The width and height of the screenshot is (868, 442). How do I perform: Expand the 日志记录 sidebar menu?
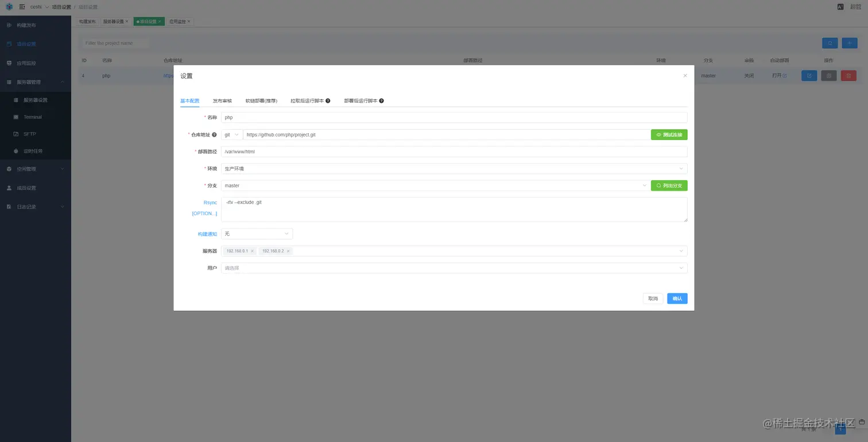tap(36, 207)
